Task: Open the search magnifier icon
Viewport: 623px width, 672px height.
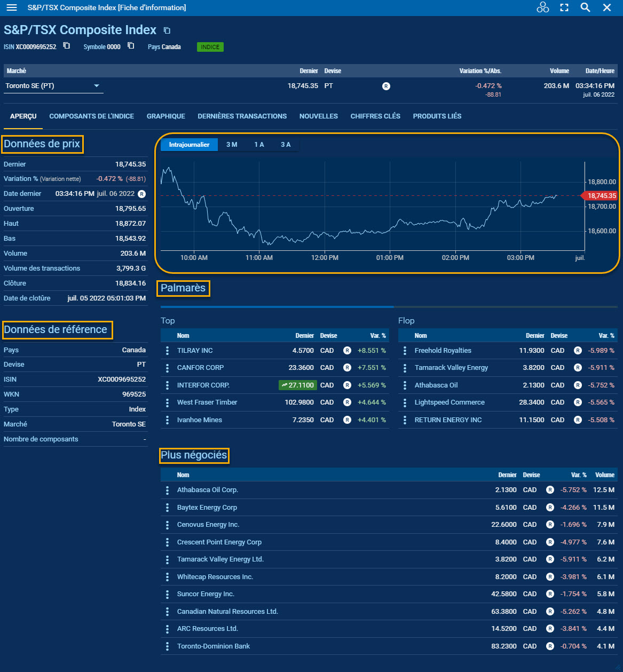Action: tap(585, 7)
